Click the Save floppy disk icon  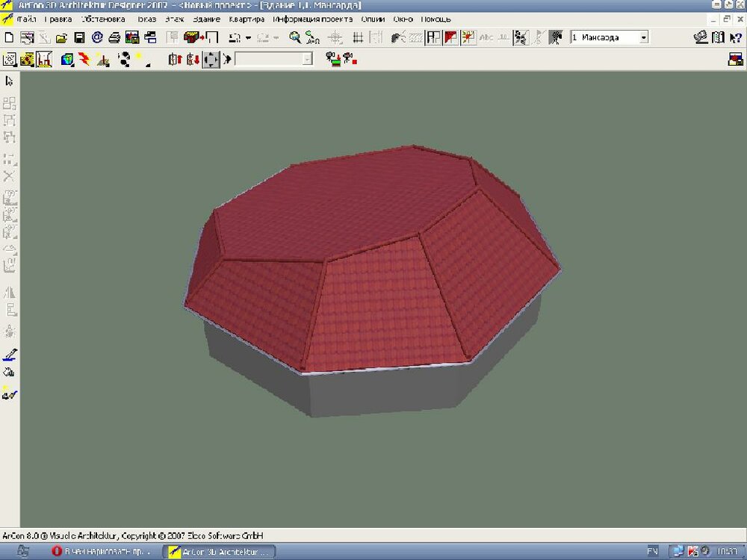coord(78,37)
